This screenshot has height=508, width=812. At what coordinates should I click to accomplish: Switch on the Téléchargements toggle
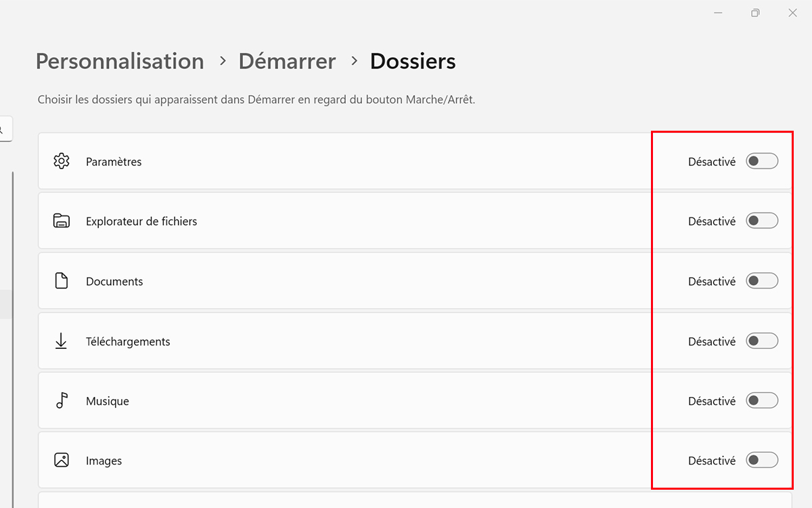[762, 341]
